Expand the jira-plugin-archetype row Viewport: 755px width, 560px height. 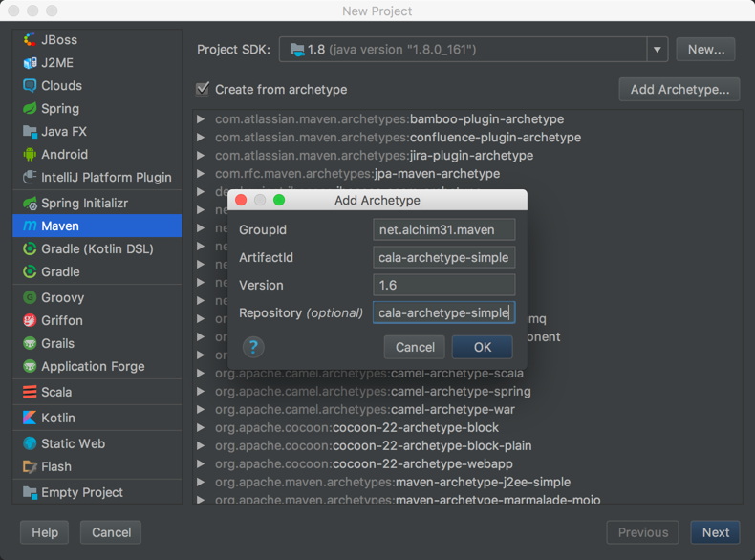tap(201, 155)
